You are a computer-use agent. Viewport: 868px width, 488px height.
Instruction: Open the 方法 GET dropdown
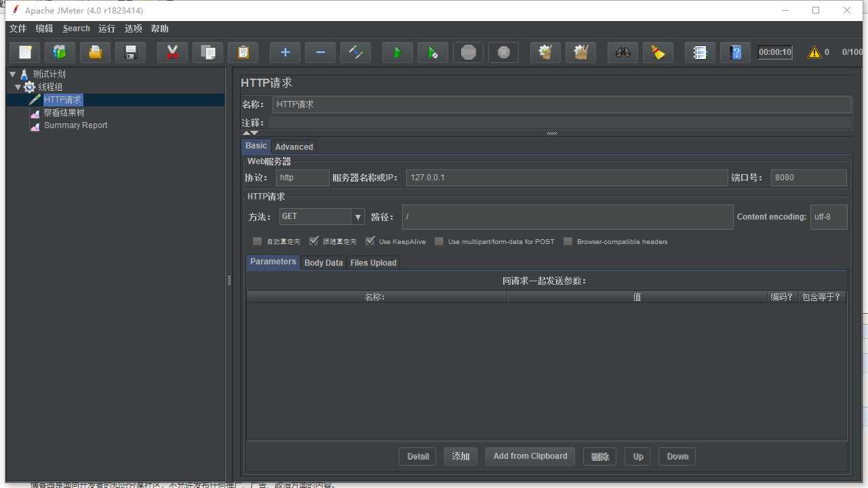tap(321, 216)
